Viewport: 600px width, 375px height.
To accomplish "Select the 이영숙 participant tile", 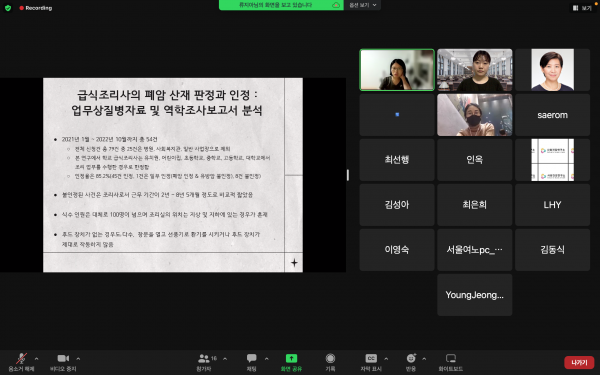I will pyautogui.click(x=397, y=249).
